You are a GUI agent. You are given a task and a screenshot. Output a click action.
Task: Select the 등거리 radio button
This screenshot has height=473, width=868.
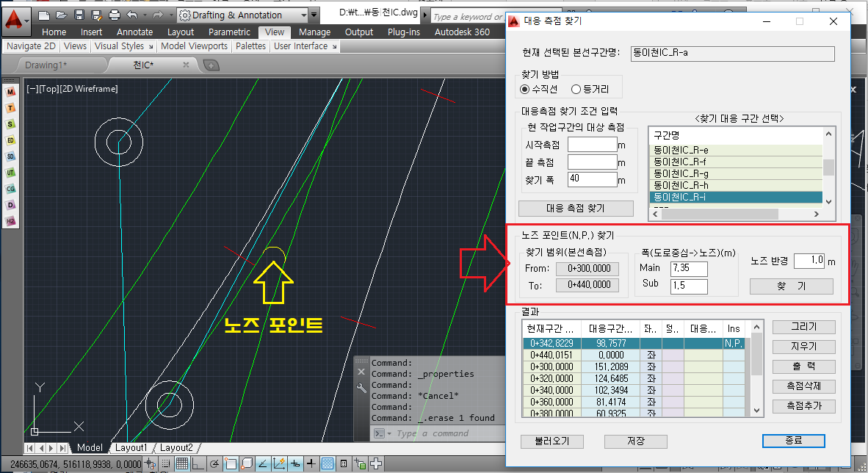(x=576, y=90)
